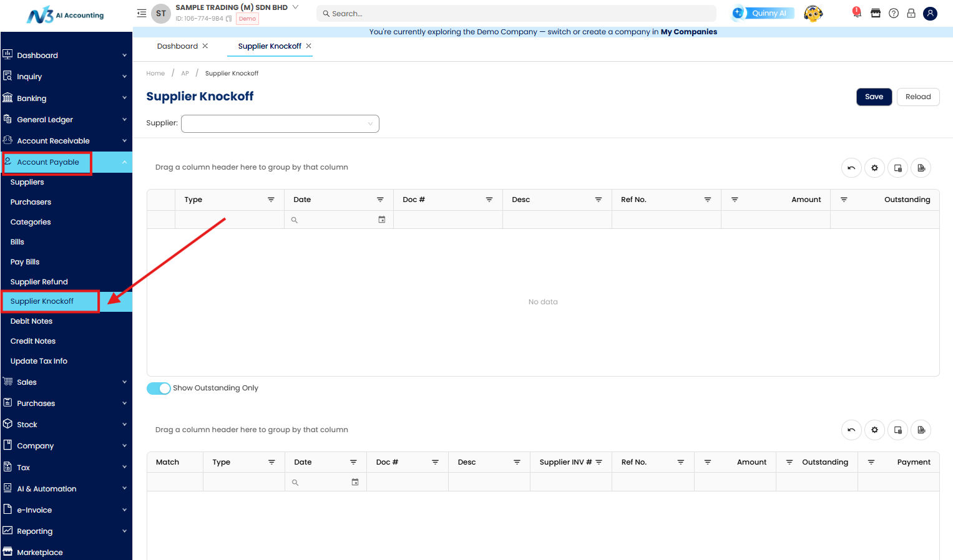Select the Supplier Knockoff tab

point(270,46)
